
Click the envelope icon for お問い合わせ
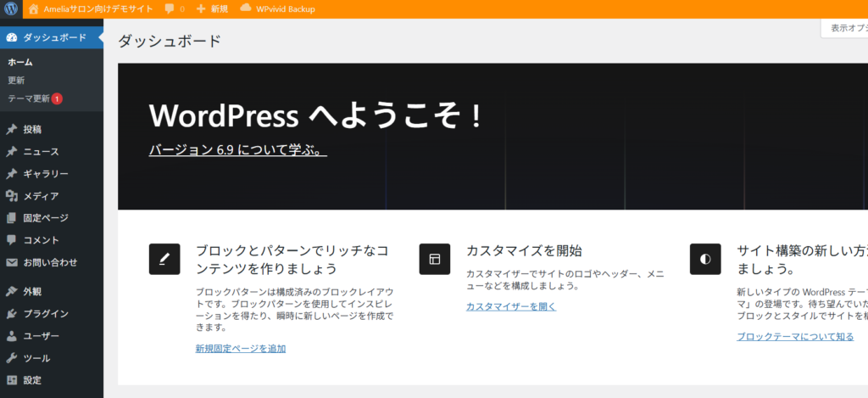coord(12,262)
